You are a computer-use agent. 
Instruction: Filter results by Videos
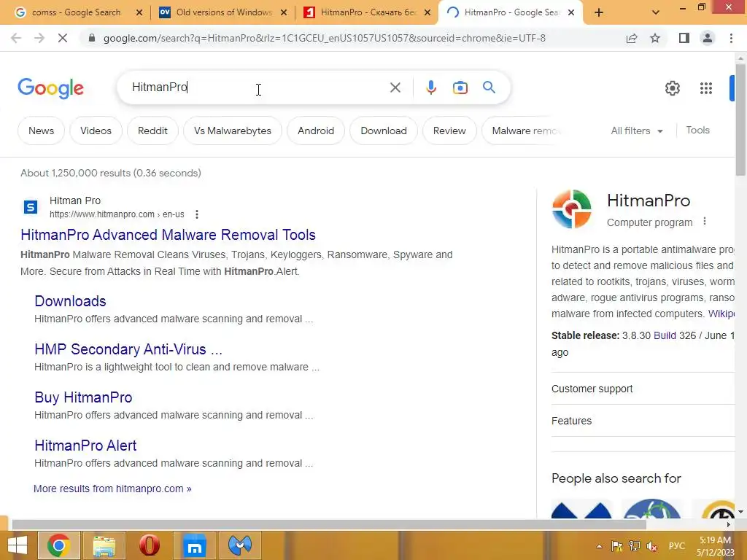point(96,131)
